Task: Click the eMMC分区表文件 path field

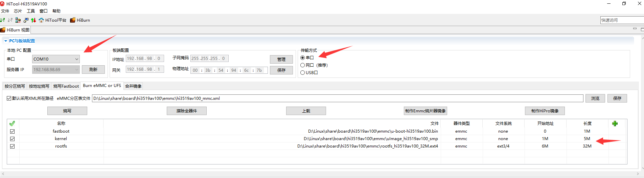Action: (x=338, y=98)
